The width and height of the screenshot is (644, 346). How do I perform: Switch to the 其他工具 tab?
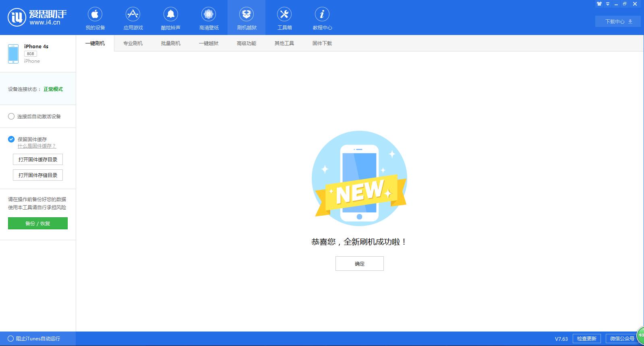point(284,43)
